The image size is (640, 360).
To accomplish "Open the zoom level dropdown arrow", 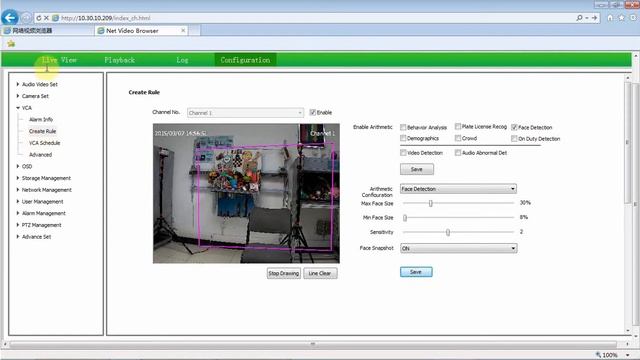I will point(628,355).
